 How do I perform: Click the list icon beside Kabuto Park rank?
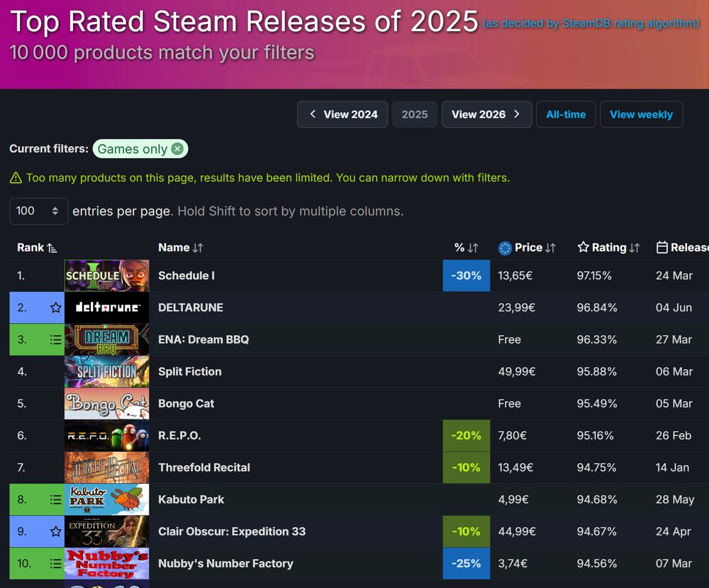tap(55, 499)
